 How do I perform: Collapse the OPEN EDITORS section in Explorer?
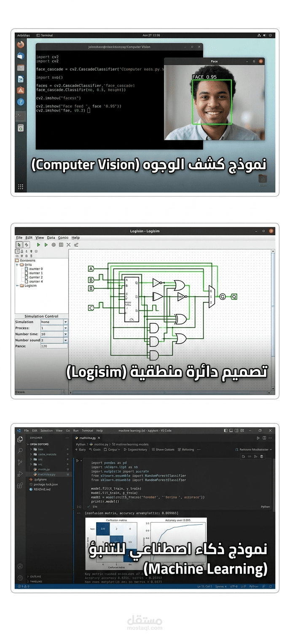tap(38, 444)
